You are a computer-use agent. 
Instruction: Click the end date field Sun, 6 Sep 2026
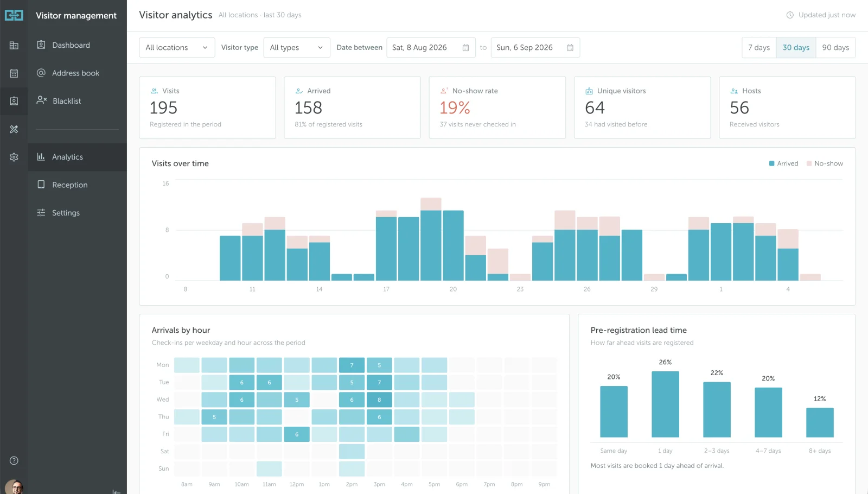[535, 47]
